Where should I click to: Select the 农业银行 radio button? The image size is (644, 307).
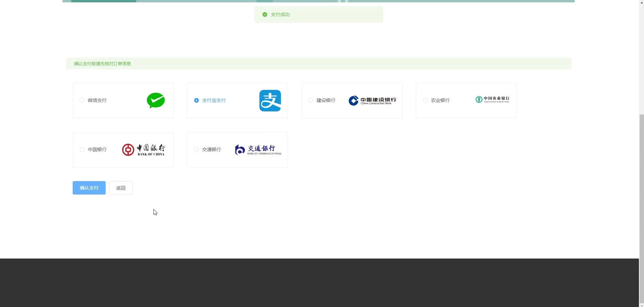click(x=425, y=100)
